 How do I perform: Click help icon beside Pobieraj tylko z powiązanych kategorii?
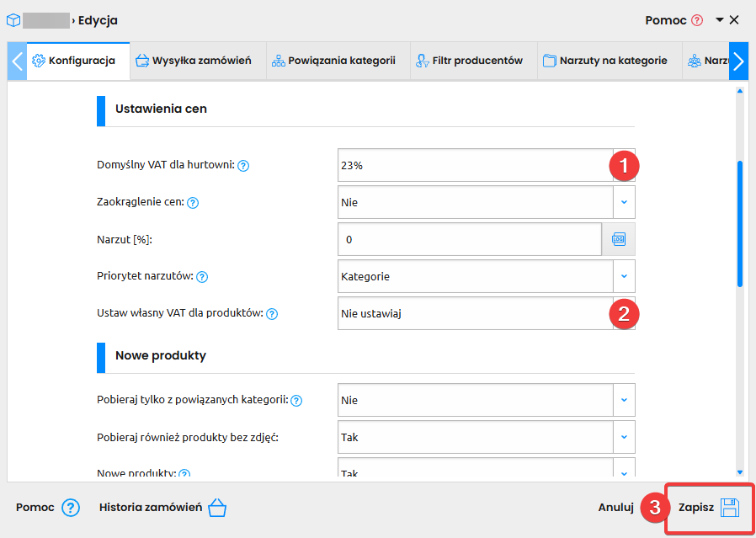point(296,401)
